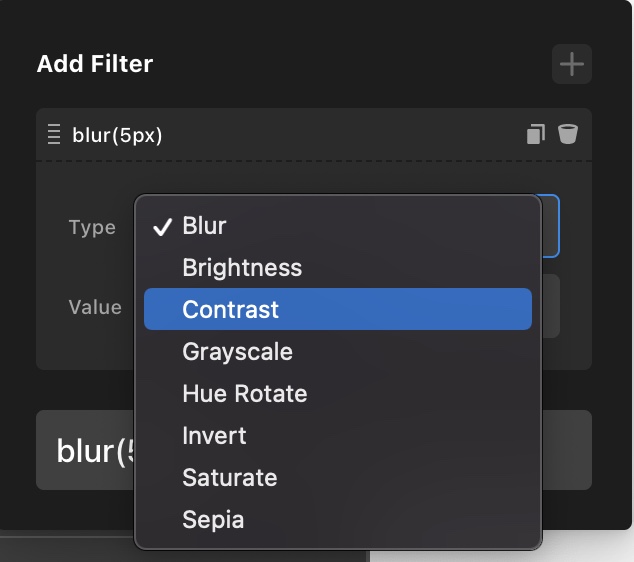Select the highlighted Contrast option
The height and width of the screenshot is (562, 634).
point(230,310)
